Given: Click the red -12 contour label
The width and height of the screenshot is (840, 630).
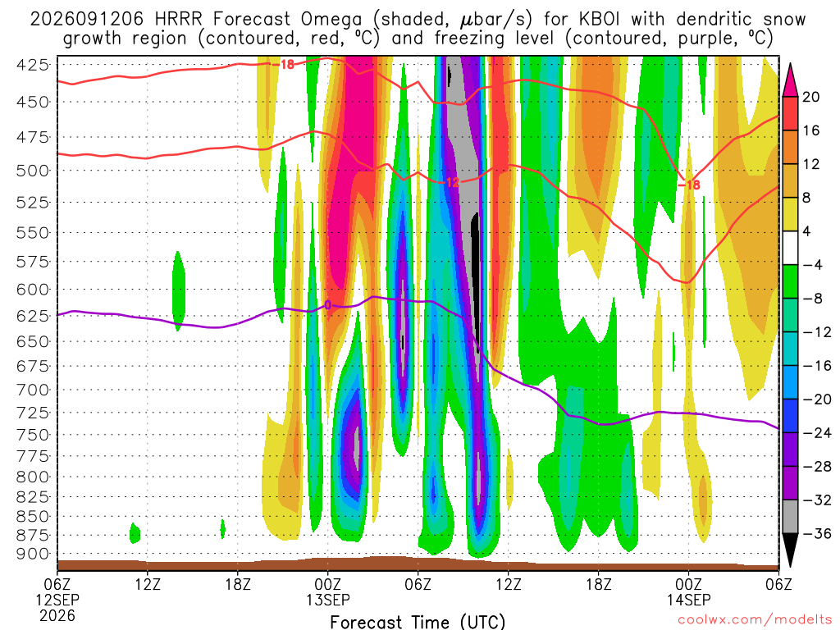Looking at the screenshot, I should (x=451, y=183).
